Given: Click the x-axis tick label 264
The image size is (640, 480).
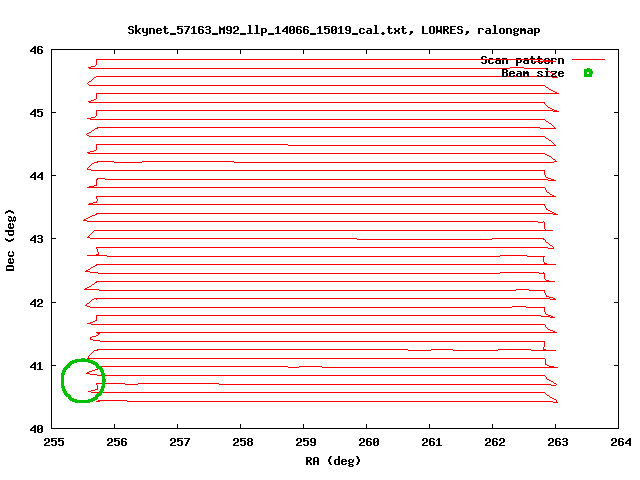Looking at the screenshot, I should (620, 442).
